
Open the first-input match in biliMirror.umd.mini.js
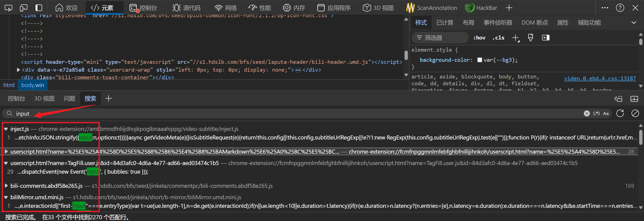(325, 206)
